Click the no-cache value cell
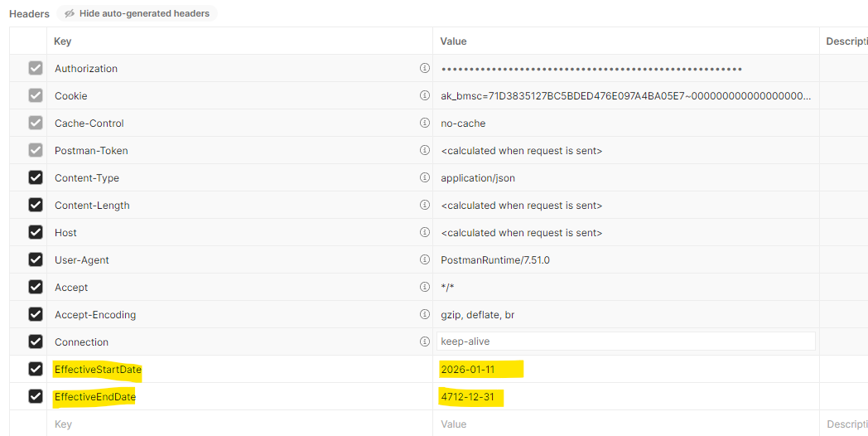868x436 pixels. [626, 123]
